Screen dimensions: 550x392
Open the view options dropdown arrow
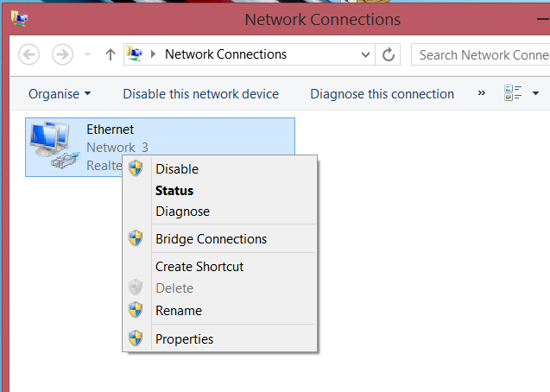point(535,93)
